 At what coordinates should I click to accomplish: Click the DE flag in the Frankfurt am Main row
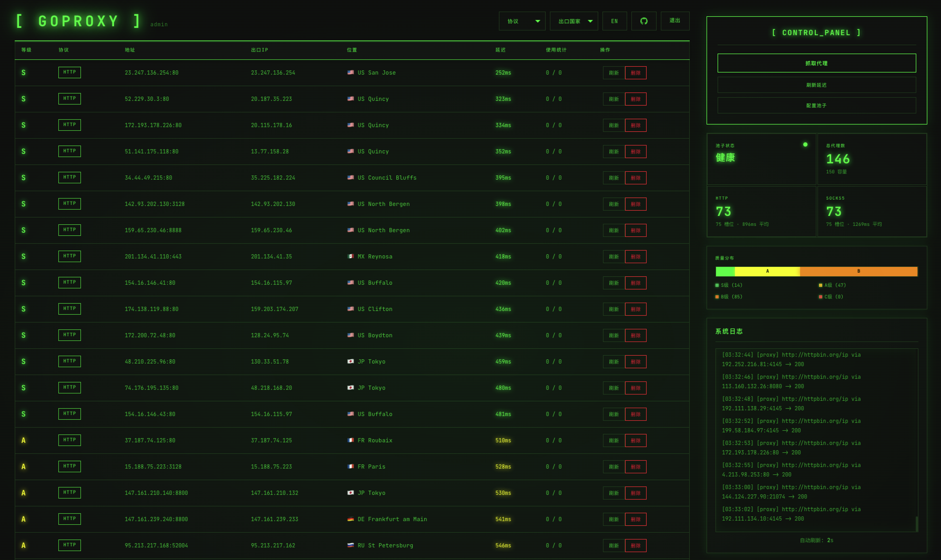(x=350, y=519)
